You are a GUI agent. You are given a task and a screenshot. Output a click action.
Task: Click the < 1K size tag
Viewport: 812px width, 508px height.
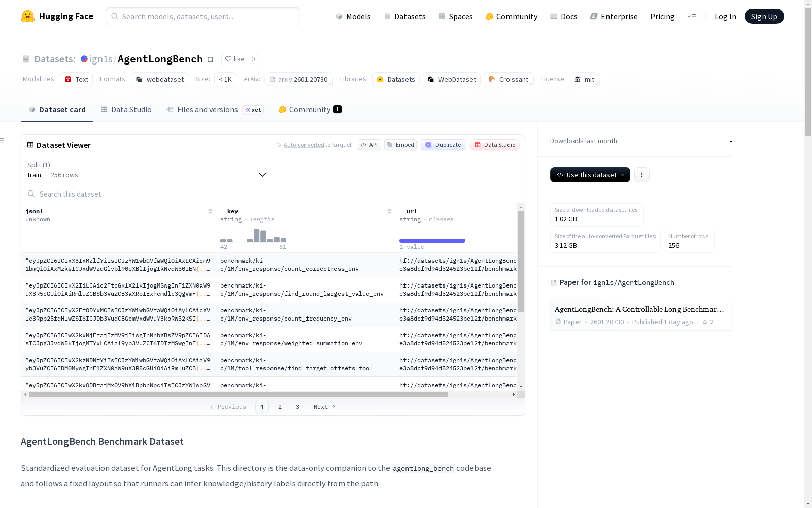225,79
